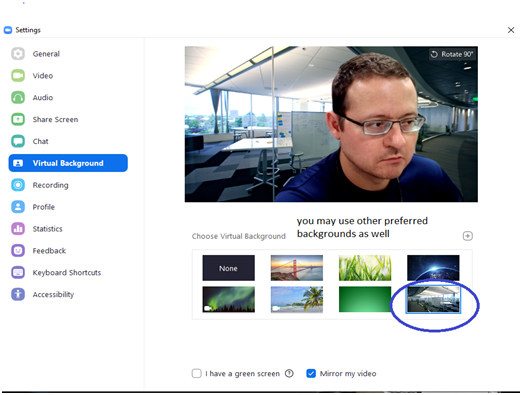This screenshot has height=395, width=522.
Task: Select None as virtual background
Action: pos(229,268)
